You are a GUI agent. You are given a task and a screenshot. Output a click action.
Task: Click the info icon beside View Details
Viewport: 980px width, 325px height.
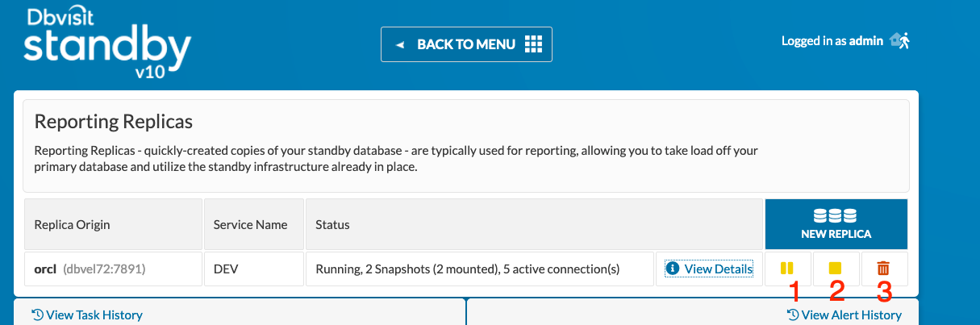pos(673,269)
